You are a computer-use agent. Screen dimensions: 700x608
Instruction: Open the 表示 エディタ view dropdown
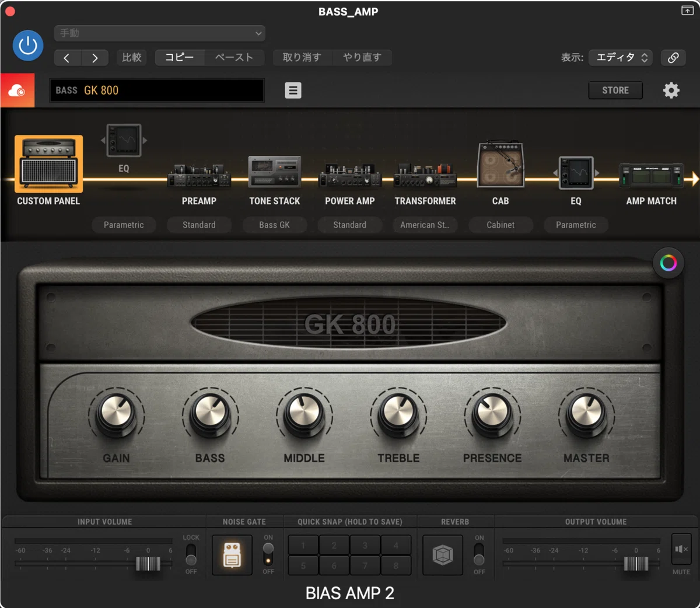620,57
